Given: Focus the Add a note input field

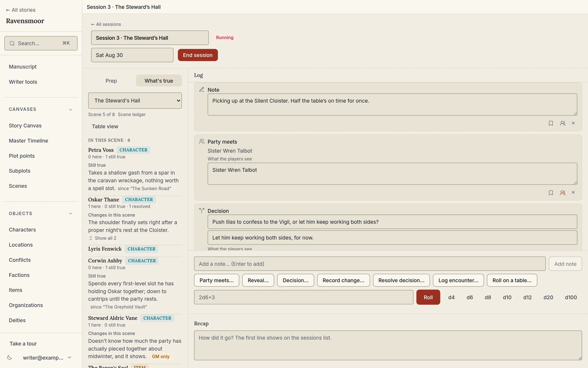Looking at the screenshot, I should coord(370,263).
